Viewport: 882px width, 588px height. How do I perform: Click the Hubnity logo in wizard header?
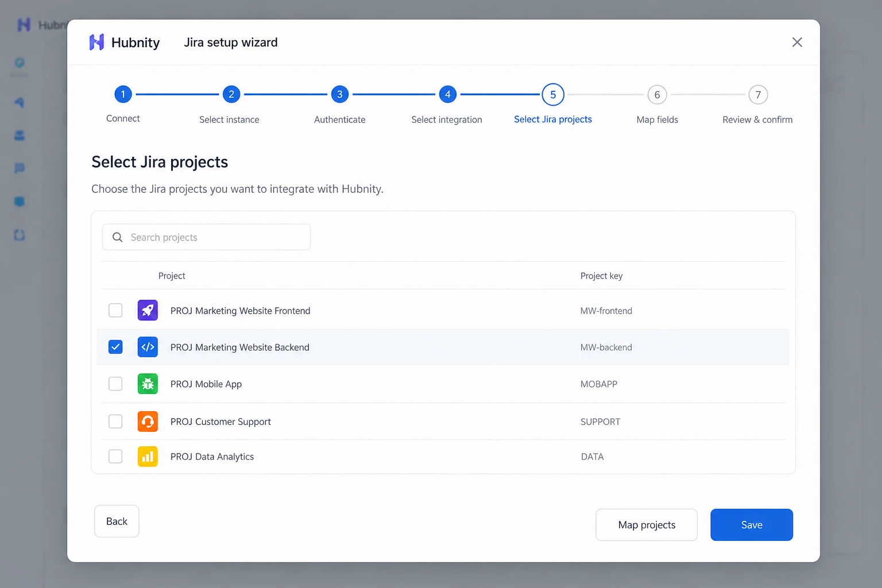(125, 42)
